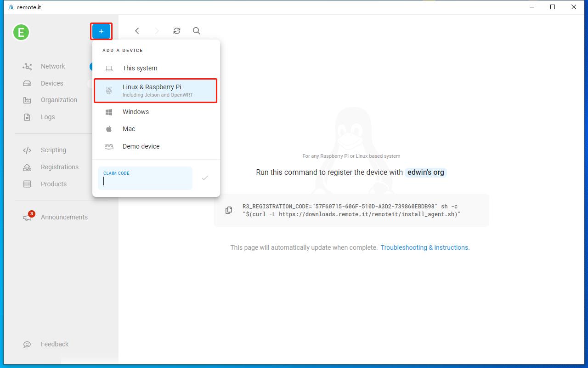Open the Troubleshooting & instructions link
Image resolution: width=588 pixels, height=368 pixels.
coord(425,247)
